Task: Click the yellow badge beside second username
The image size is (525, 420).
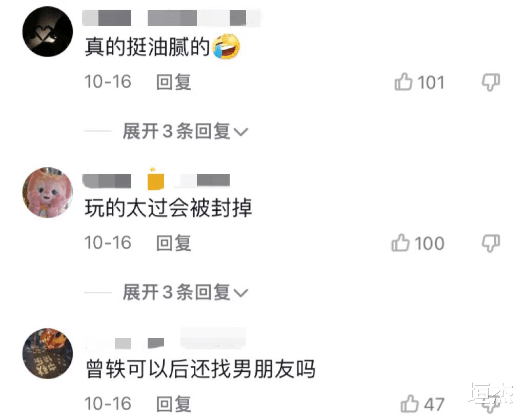Action: click(x=156, y=179)
